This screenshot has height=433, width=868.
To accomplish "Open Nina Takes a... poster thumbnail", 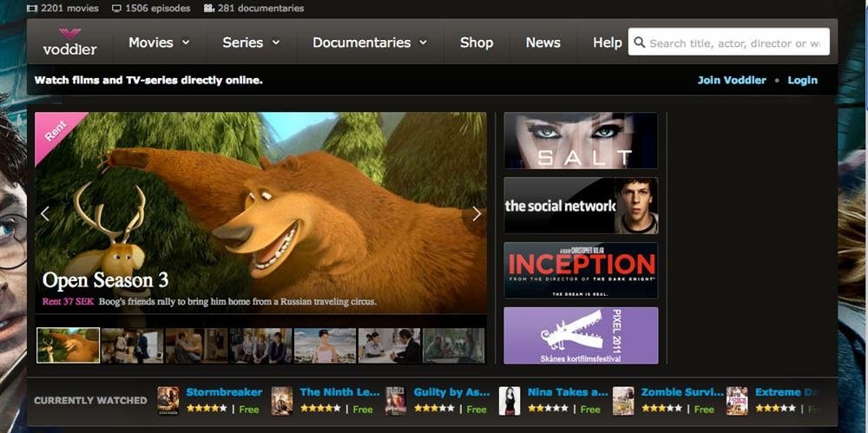I will coord(510,401).
